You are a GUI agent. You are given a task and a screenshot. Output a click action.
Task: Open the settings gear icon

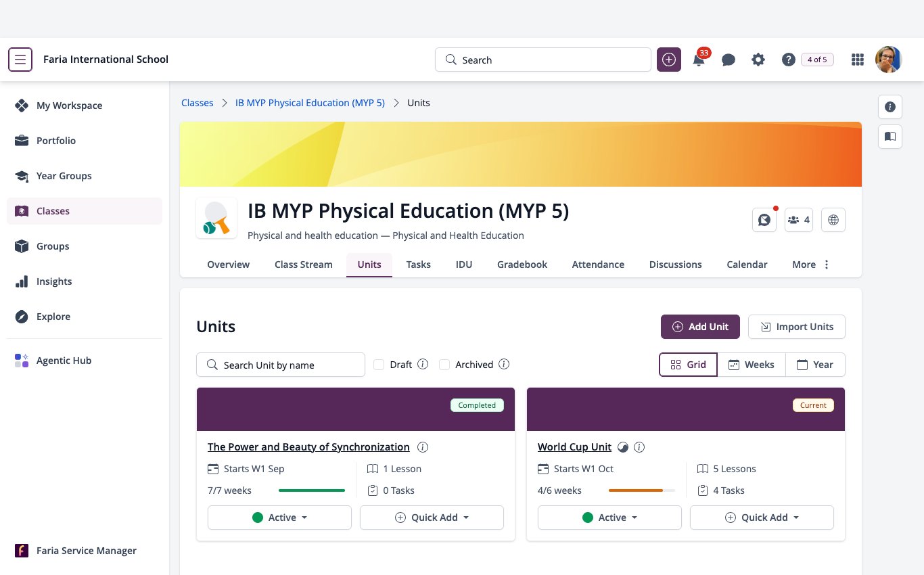tap(758, 60)
